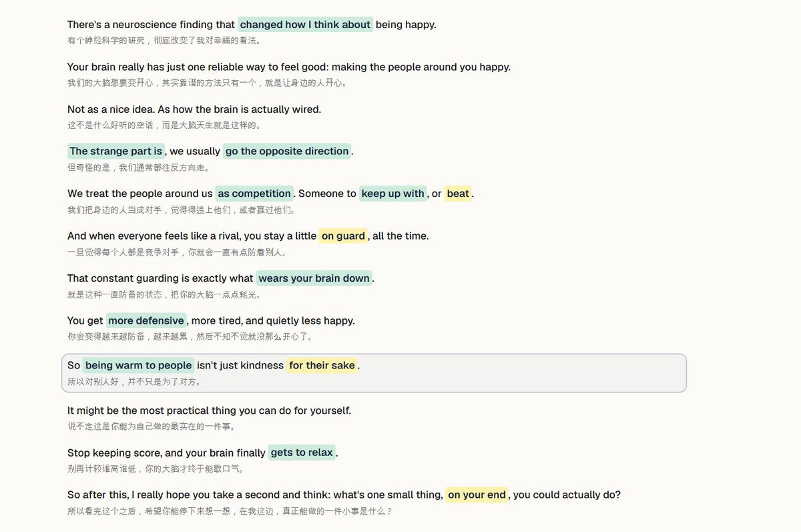Click the text "Stop keeping score, and your brain finally"
Image resolution: width=801 pixels, height=532 pixels.
coord(166,453)
